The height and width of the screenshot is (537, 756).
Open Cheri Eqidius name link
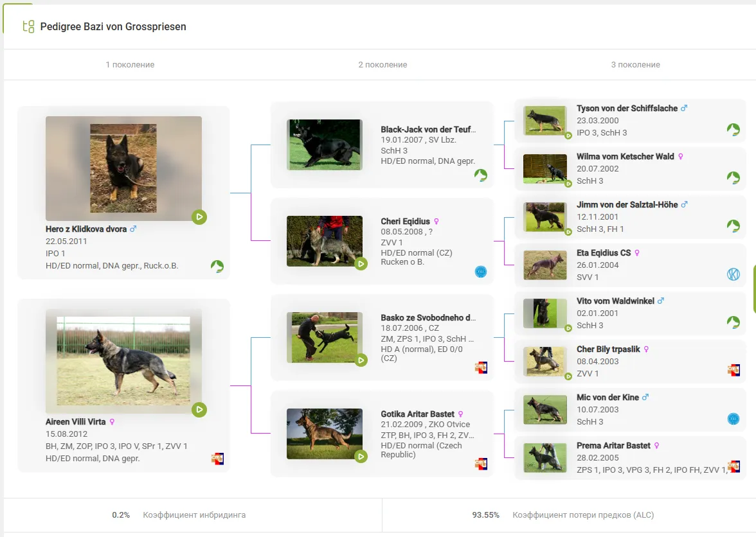[405, 222]
